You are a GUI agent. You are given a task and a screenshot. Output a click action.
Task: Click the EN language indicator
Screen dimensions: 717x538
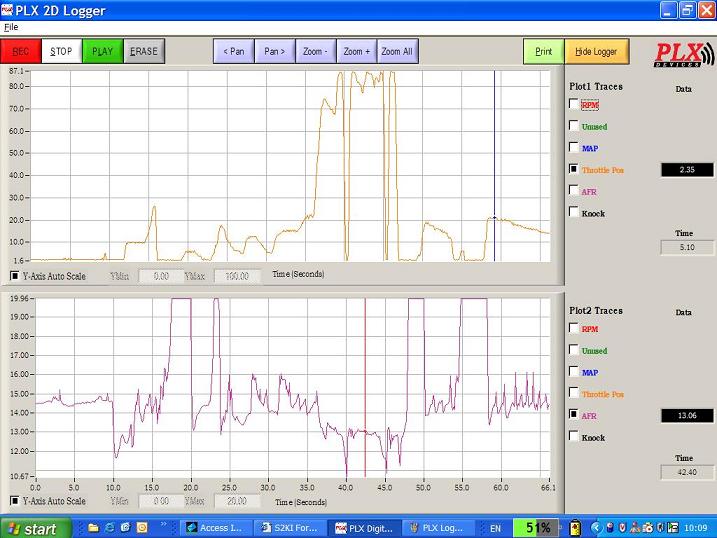click(495, 528)
